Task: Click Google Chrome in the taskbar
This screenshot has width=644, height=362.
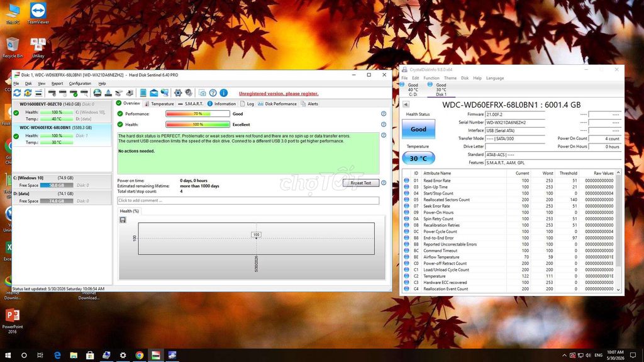Action: 139,355
